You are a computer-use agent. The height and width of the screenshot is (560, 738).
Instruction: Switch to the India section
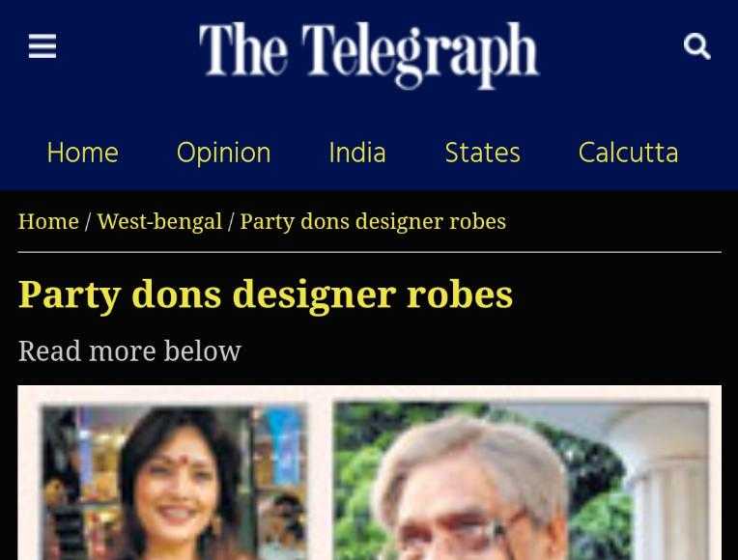[x=357, y=153]
